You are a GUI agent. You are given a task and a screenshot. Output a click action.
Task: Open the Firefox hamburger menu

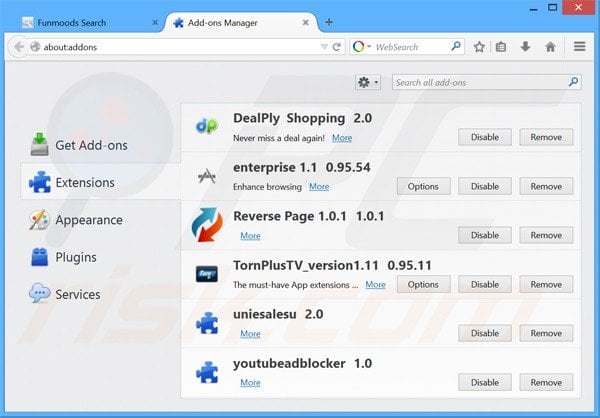579,47
